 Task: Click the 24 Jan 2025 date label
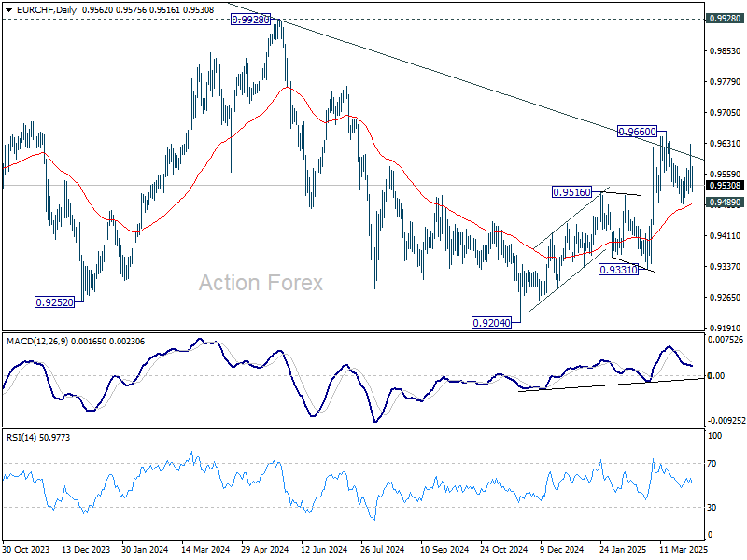[x=624, y=549]
